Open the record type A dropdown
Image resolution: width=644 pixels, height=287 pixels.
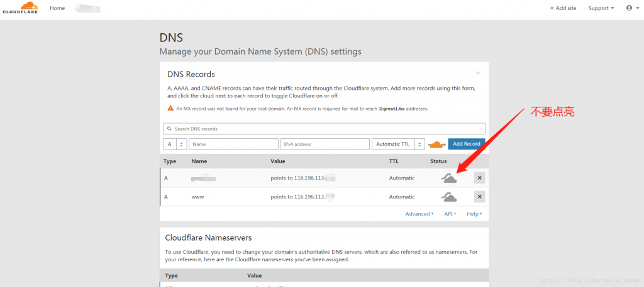point(175,144)
